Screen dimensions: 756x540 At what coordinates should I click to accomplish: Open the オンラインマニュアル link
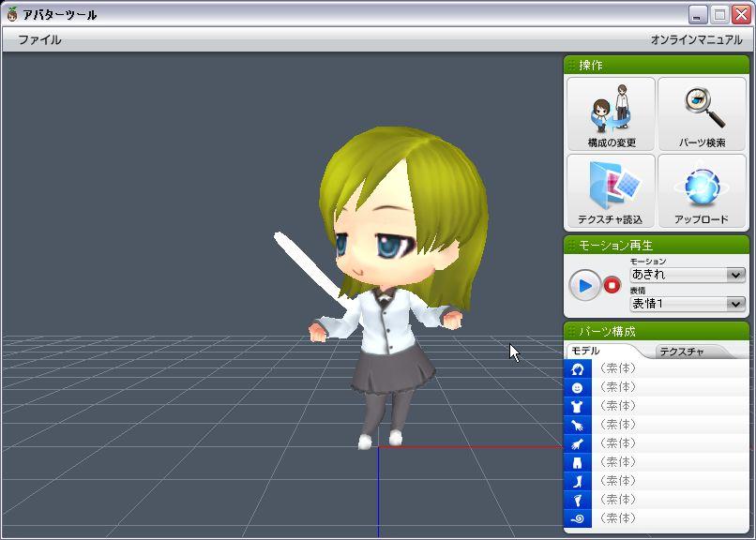tap(696, 39)
